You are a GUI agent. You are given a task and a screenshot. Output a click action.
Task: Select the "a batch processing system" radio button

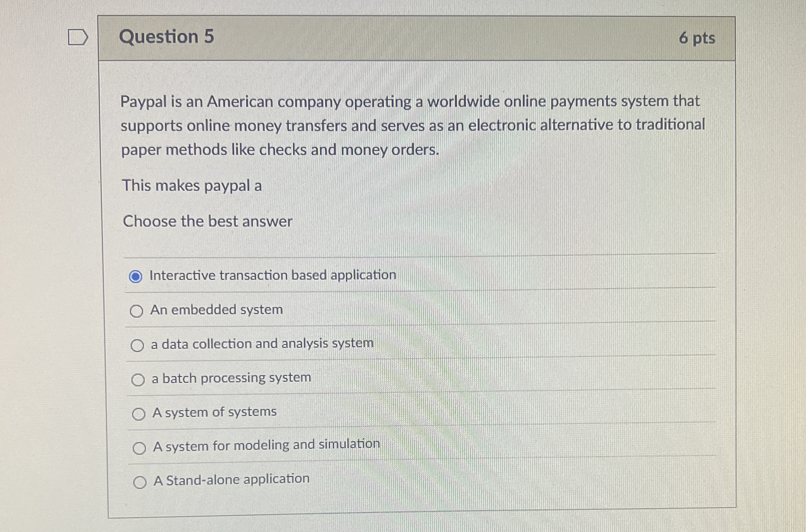[139, 379]
